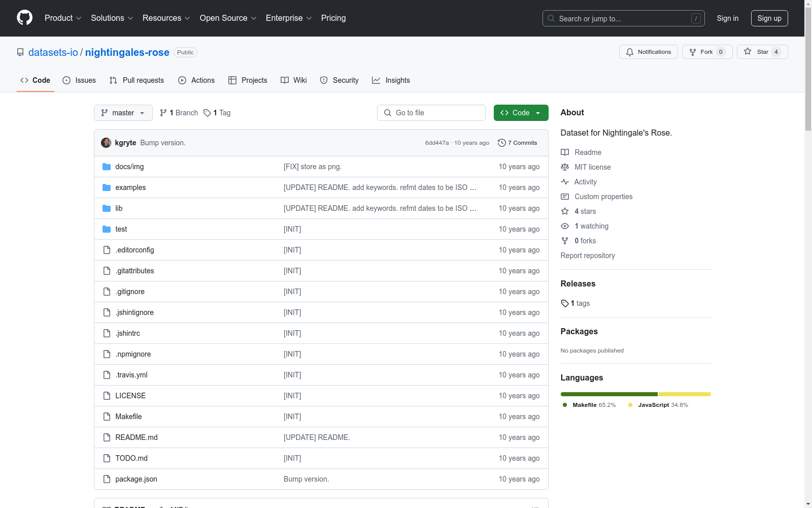812x508 pixels.
Task: Click the scale icon next to MIT license
Action: (565, 167)
